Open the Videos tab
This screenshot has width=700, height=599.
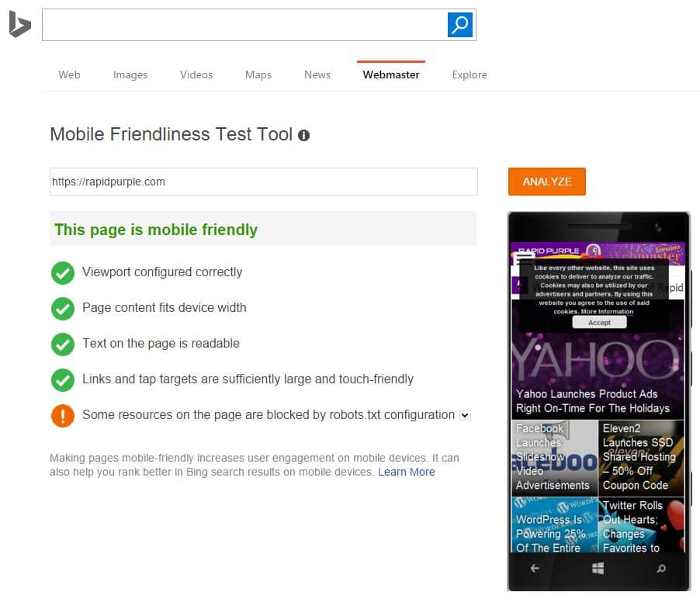coord(196,74)
